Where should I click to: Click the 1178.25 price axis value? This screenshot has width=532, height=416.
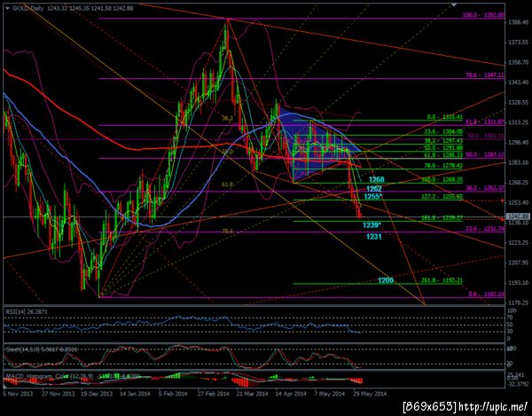pyautogui.click(x=517, y=302)
